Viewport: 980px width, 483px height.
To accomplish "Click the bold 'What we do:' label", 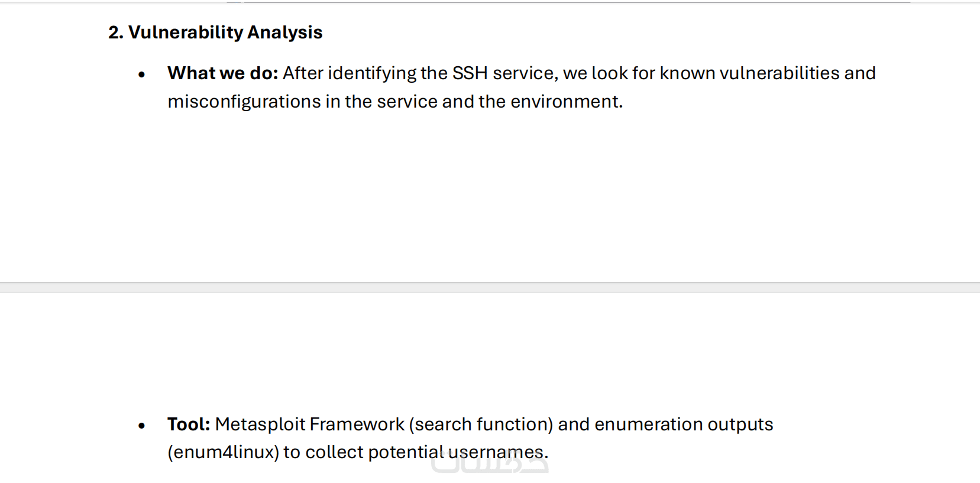I will (222, 73).
